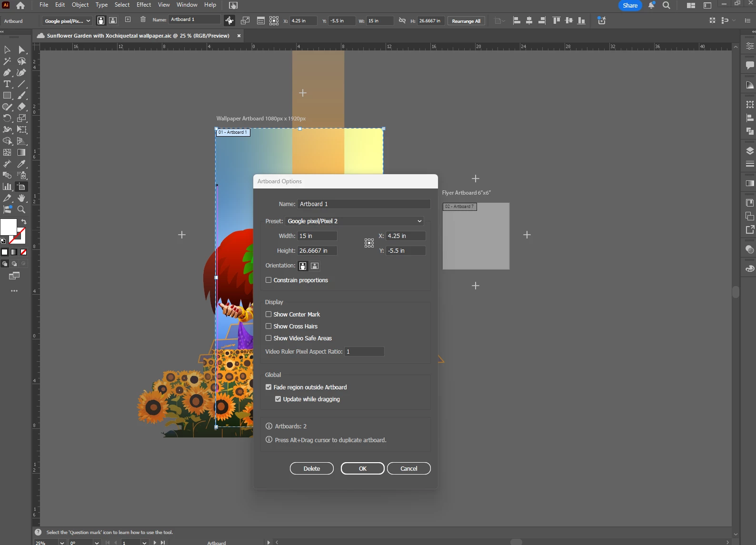Enable Show Center Mark checkbox

click(x=269, y=314)
